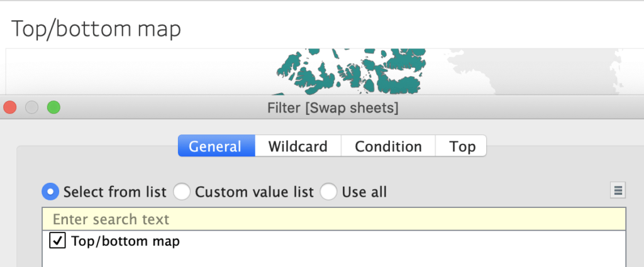Click the Custom value list label text
This screenshot has width=644, height=267.
point(254,192)
